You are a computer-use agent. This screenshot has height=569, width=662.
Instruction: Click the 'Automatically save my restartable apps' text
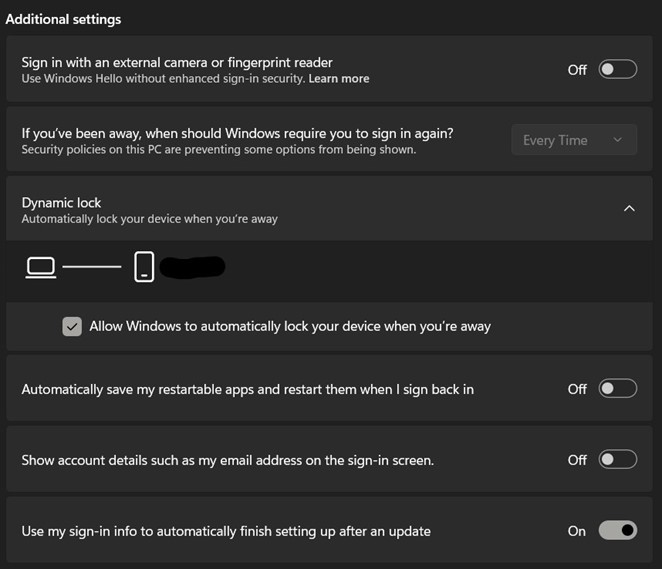[247, 388]
